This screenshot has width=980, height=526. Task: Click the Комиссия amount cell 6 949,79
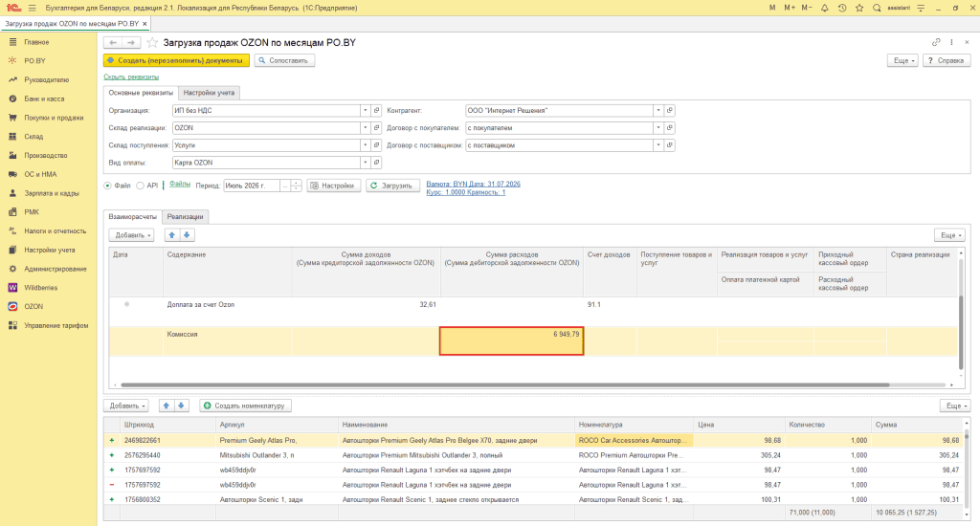click(x=511, y=341)
